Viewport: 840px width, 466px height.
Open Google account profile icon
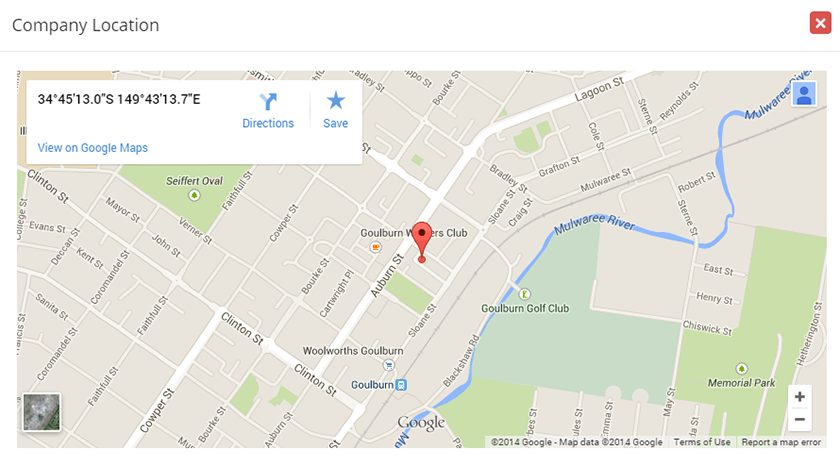(804, 94)
